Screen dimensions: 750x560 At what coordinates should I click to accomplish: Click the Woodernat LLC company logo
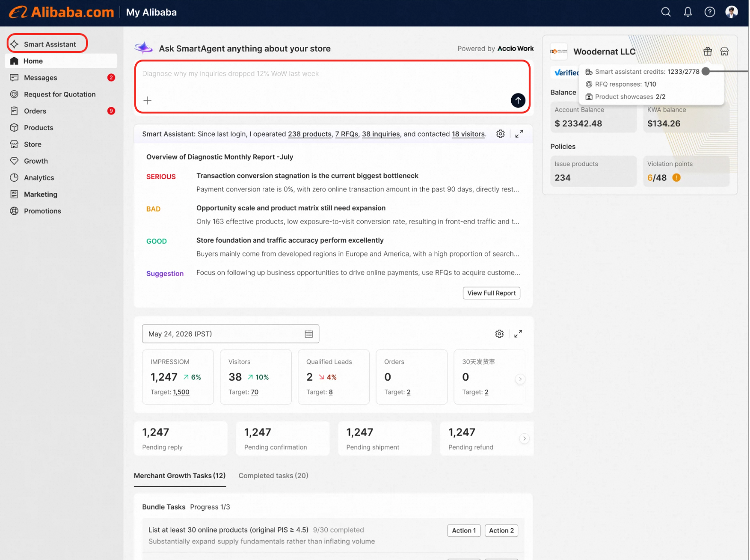coord(559,52)
